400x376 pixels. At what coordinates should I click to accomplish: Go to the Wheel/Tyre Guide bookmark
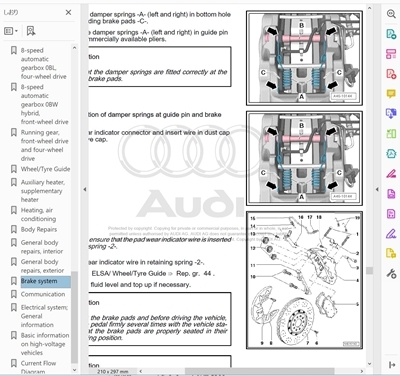[45, 169]
